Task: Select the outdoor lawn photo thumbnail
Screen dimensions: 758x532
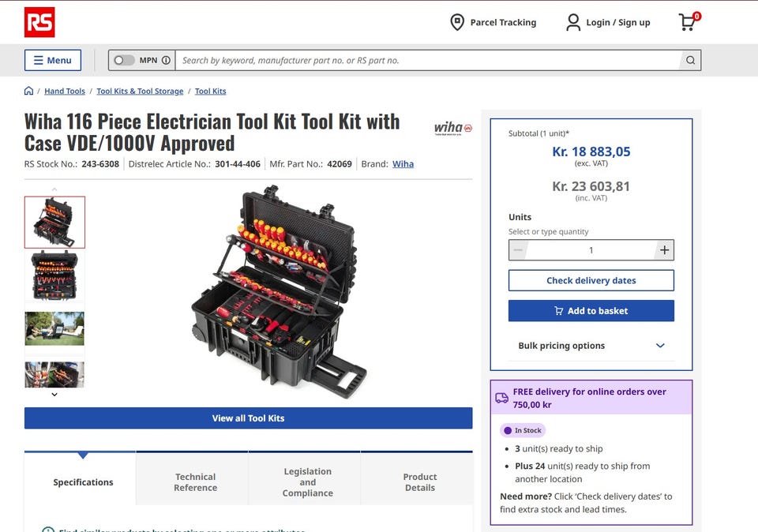Action: [54, 328]
